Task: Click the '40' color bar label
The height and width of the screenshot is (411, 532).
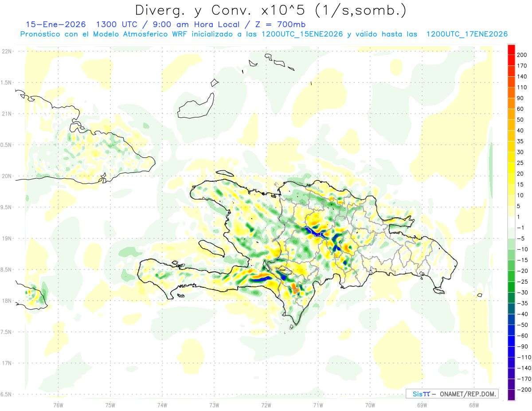Action: pos(520,130)
